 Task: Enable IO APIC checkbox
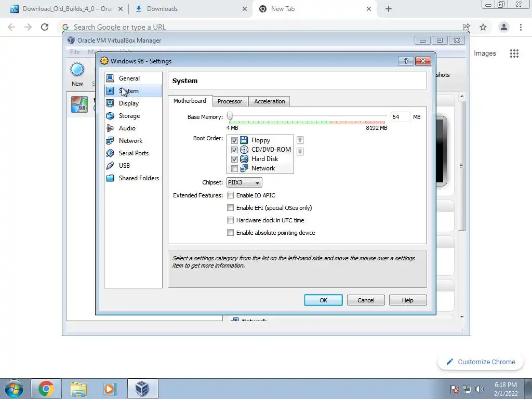[230, 195]
